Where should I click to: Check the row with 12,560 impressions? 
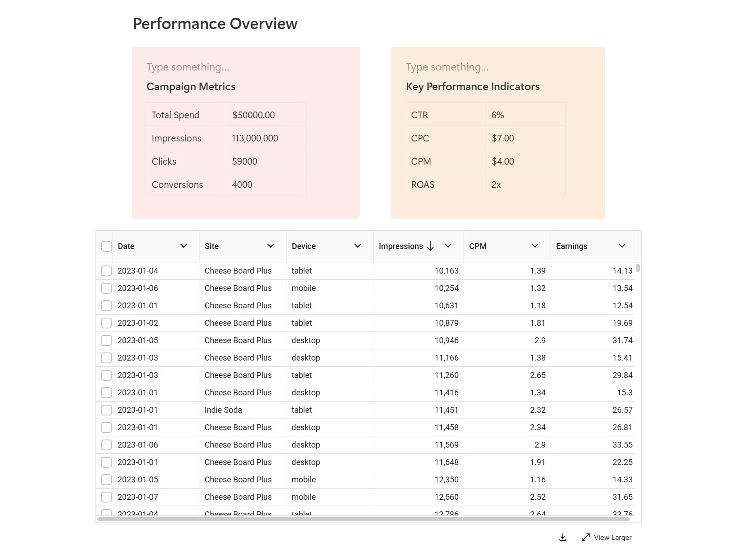pos(106,497)
